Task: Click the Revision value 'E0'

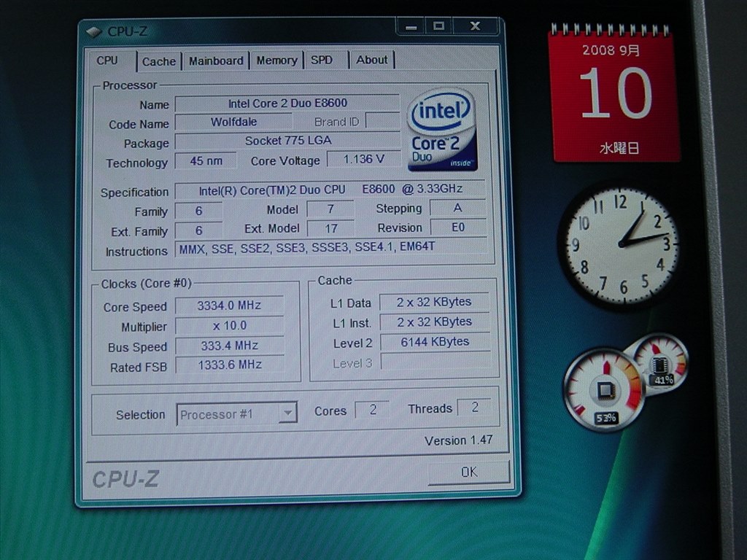Action: [x=458, y=227]
